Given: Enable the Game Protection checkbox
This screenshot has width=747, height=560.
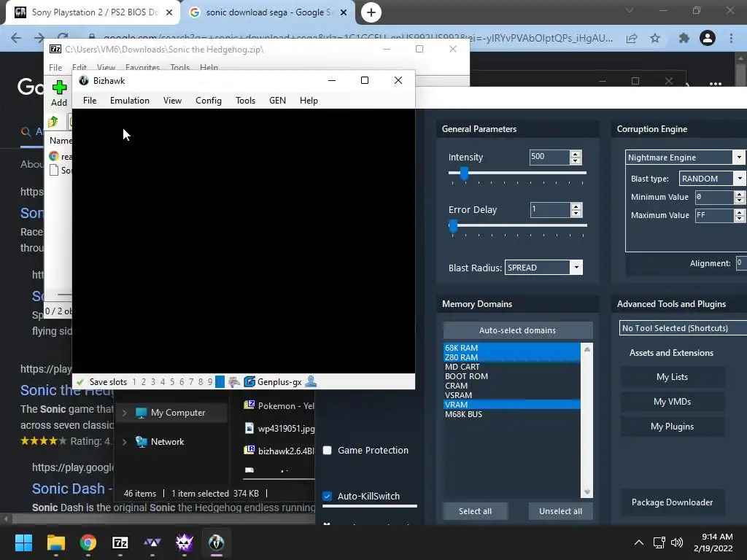Looking at the screenshot, I should click(x=328, y=451).
